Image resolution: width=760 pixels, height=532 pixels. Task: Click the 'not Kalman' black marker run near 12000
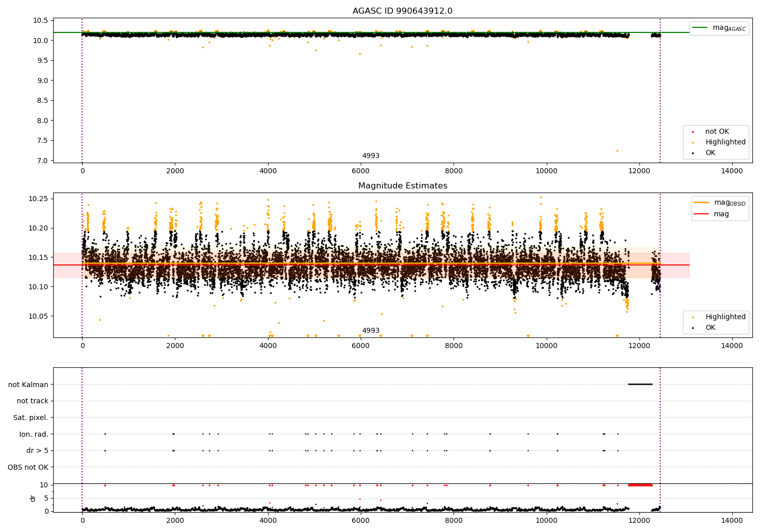click(640, 385)
